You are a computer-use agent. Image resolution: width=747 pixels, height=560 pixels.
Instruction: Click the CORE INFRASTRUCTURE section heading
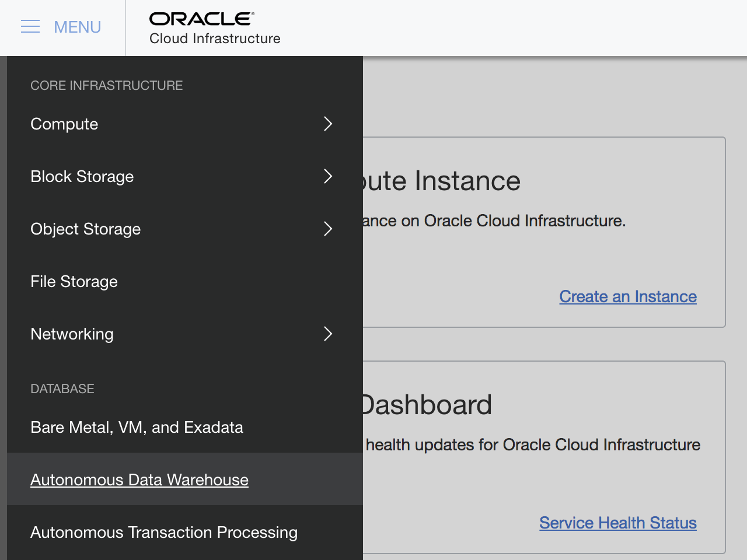[107, 85]
